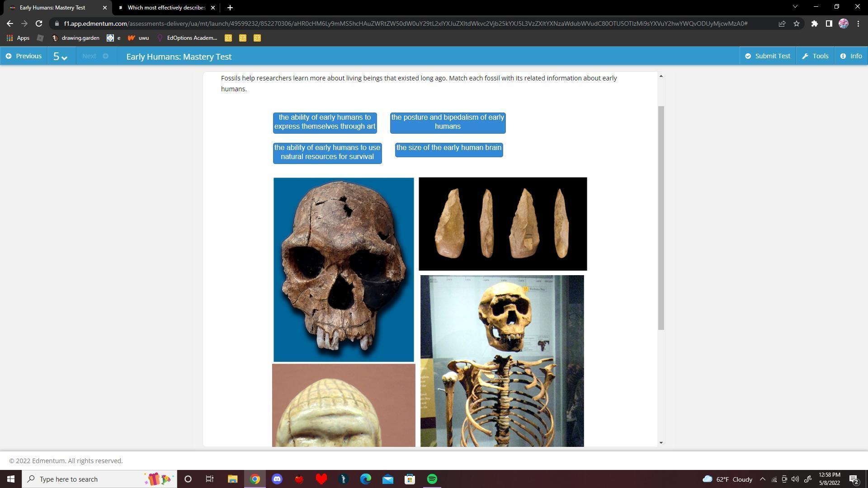The height and width of the screenshot is (488, 868).
Task: Open the Tools menu in the test toolbar
Action: (815, 56)
